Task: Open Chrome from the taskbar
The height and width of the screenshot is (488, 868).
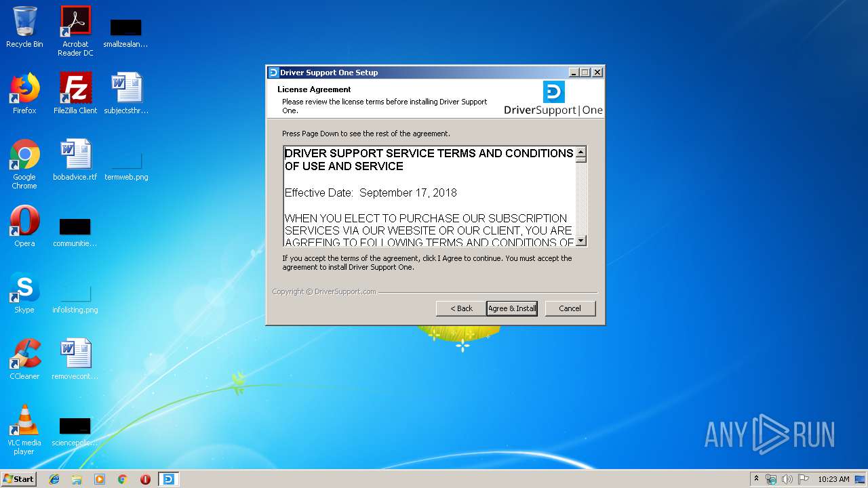Action: (122, 479)
